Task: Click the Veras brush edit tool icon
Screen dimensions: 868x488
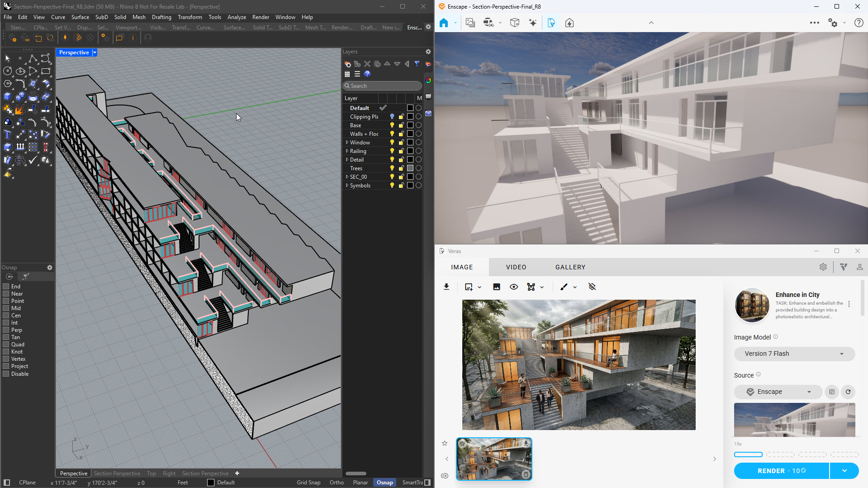Action: [564, 287]
